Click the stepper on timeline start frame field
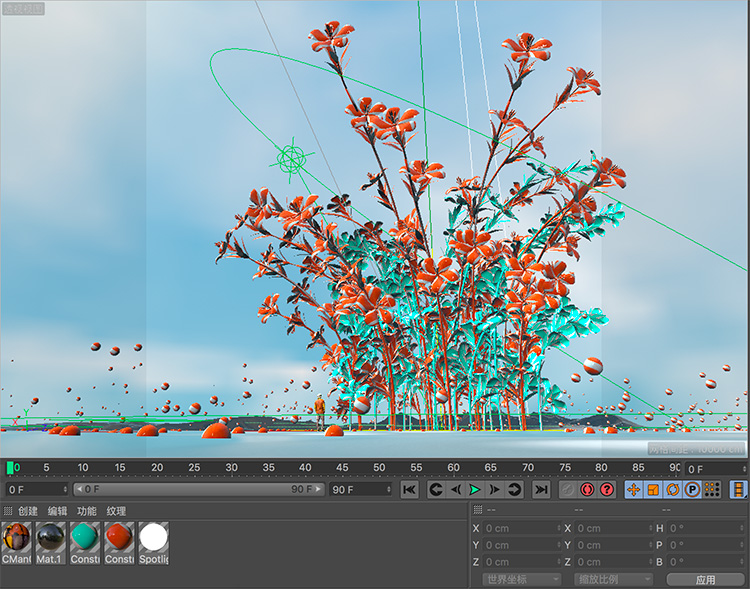This screenshot has height=589, width=750. point(66,489)
